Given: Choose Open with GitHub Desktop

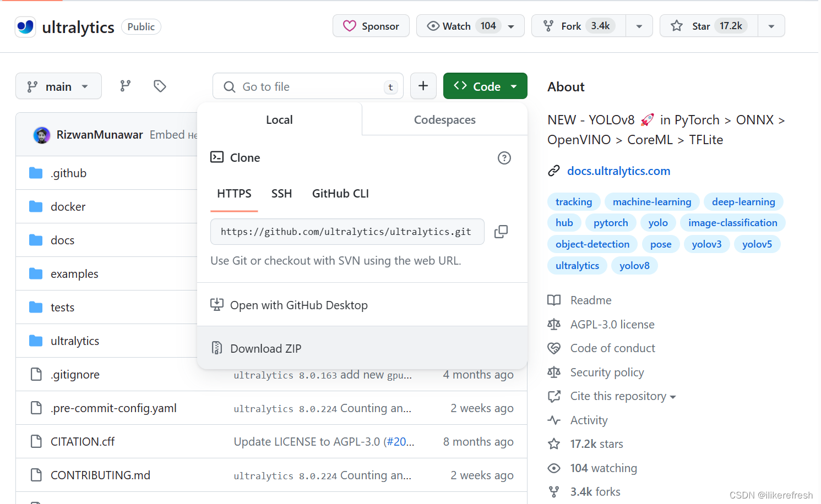Looking at the screenshot, I should click(x=362, y=305).
